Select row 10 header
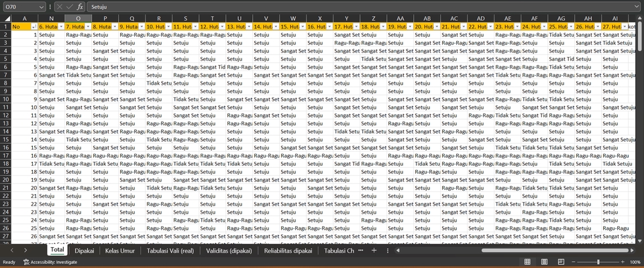The height and width of the screenshot is (268, 644). pos(5,99)
